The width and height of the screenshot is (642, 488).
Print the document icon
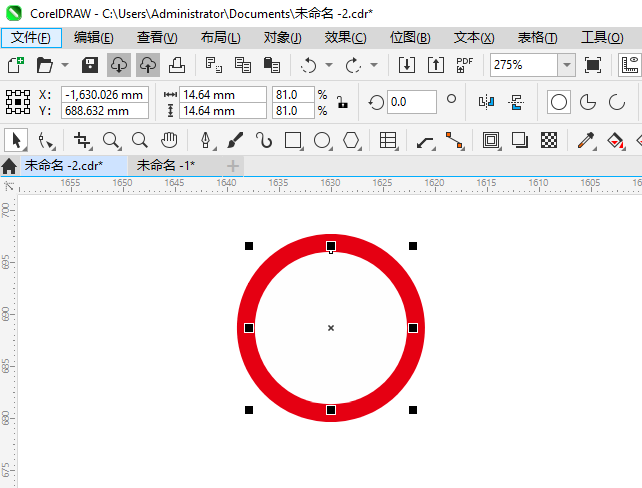[177, 65]
